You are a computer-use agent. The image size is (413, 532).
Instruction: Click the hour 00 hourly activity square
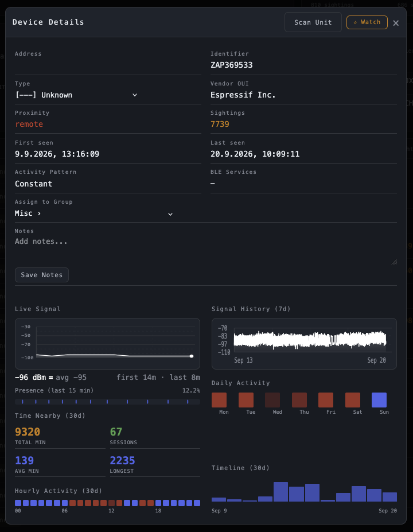[18, 503]
